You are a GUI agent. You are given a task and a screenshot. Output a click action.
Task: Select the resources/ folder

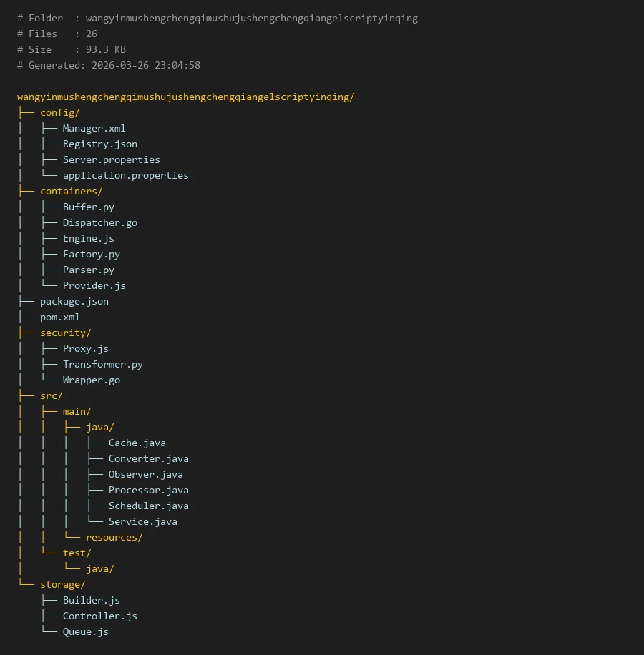click(x=114, y=537)
